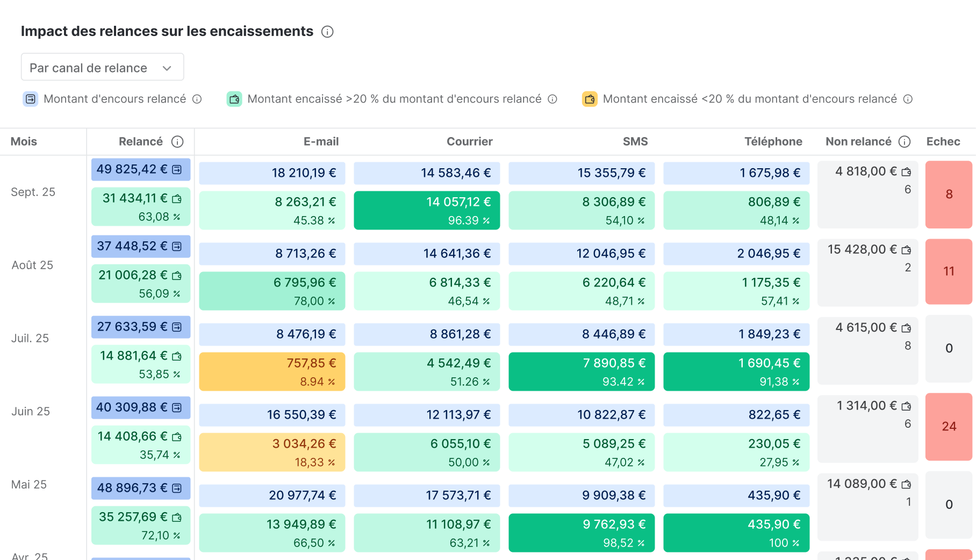Click info icon next to the Relancé column header
The height and width of the screenshot is (560, 976).
177,142
